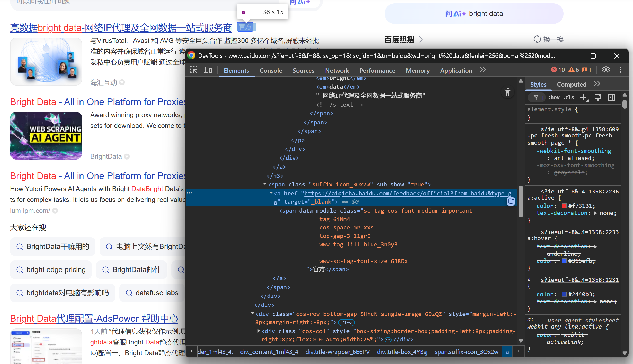Open the hidden panels chevron next to Application

click(483, 70)
